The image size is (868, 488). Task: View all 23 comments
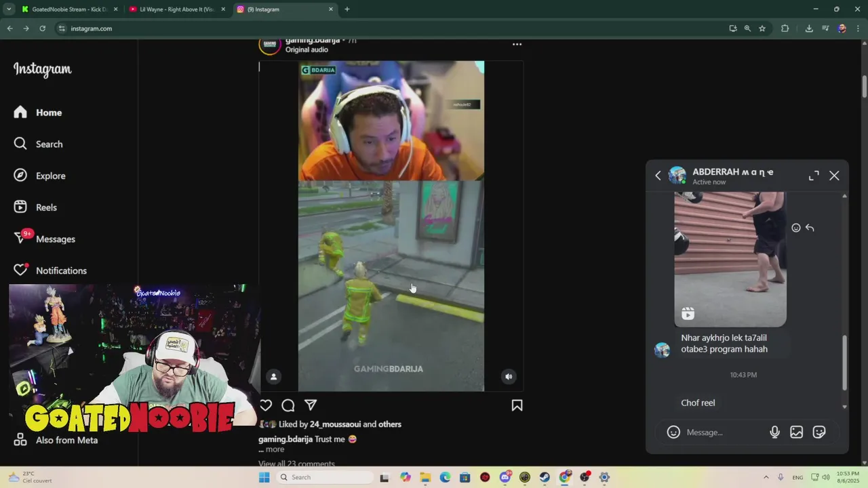296,464
